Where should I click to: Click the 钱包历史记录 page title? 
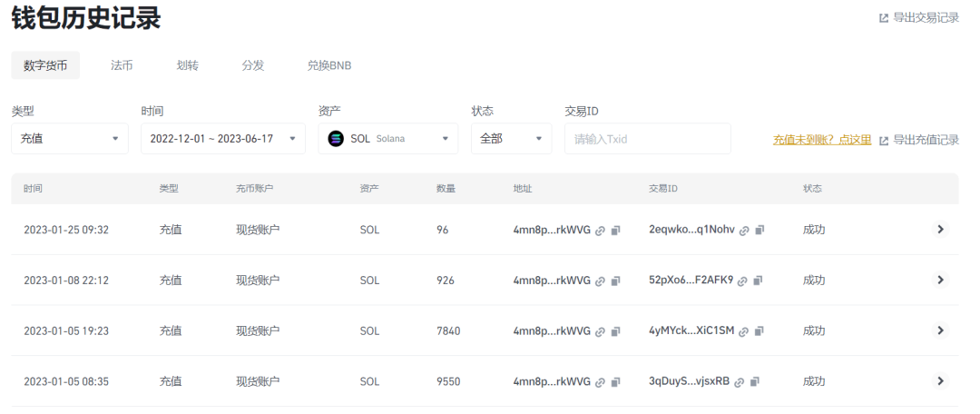point(86,18)
